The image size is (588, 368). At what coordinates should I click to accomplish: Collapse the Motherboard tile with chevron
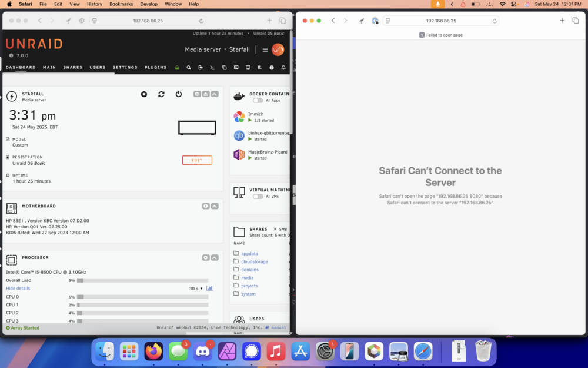215,206
